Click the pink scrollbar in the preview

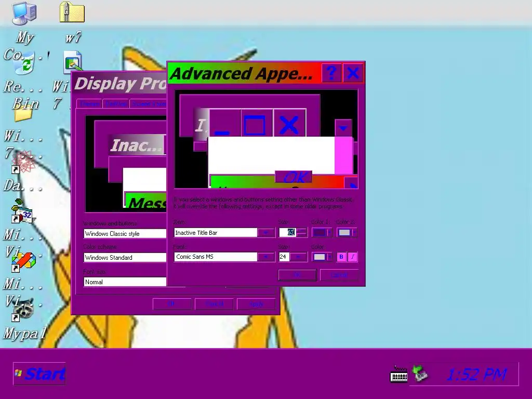(343, 155)
